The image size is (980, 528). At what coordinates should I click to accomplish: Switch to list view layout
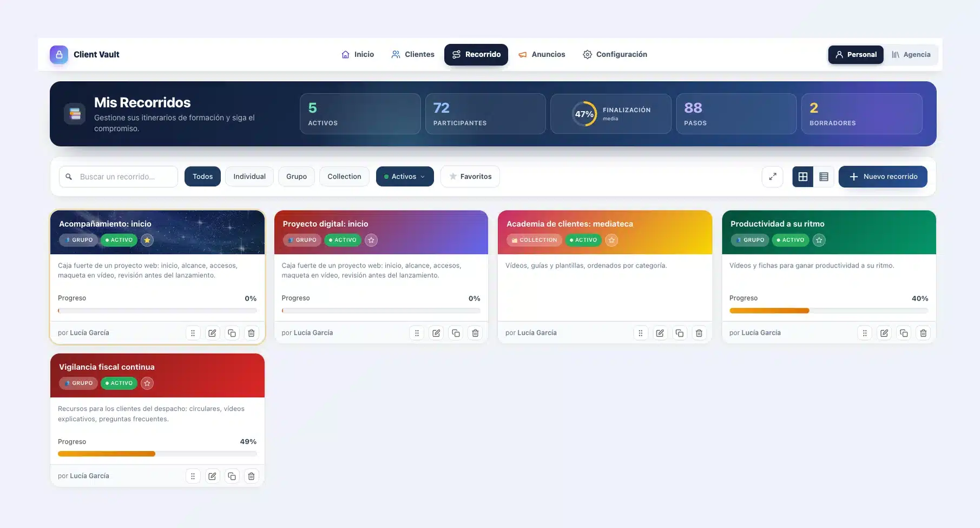824,177
